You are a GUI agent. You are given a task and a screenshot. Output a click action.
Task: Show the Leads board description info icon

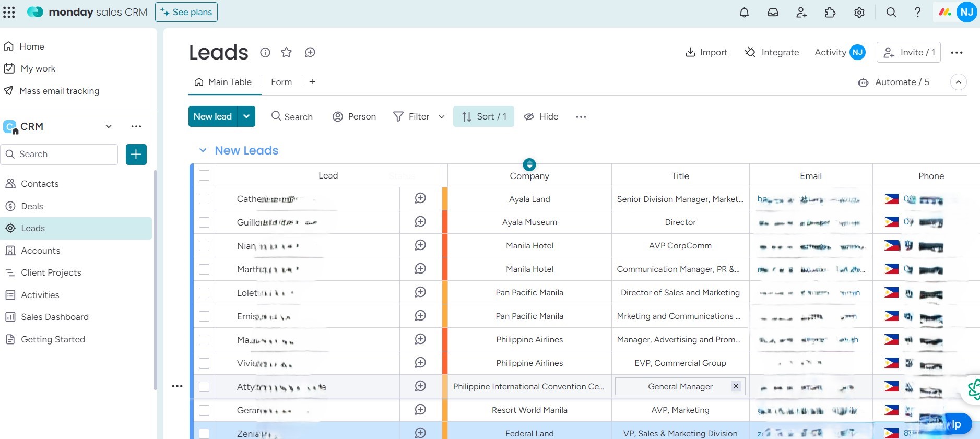[x=265, y=52]
